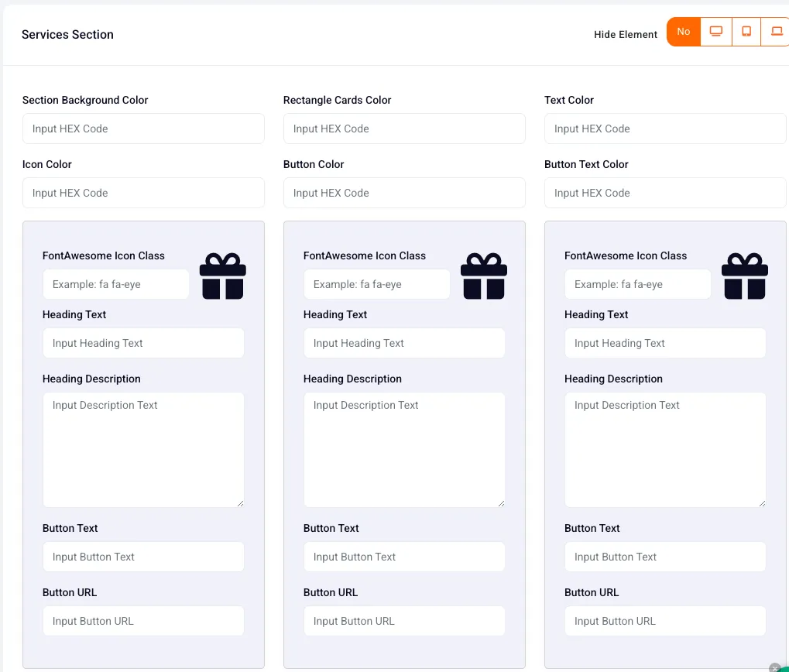
Task: Select the Icon Color HEX input
Action: 143,193
